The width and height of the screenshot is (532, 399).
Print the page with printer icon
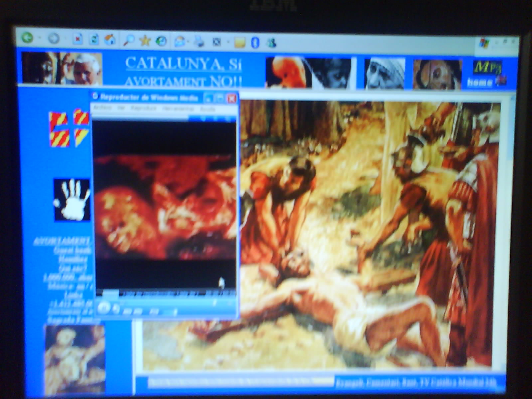coord(199,42)
